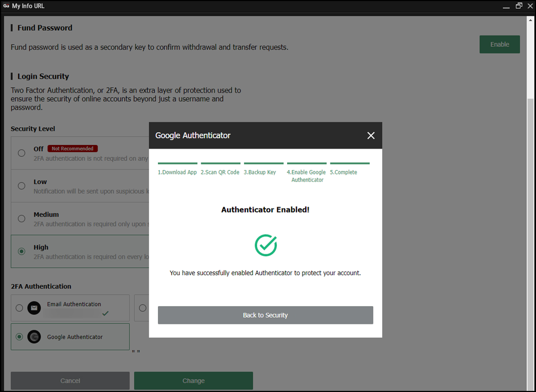Click the scrollbar up arrow
This screenshot has width=536, height=392.
[x=530, y=20]
